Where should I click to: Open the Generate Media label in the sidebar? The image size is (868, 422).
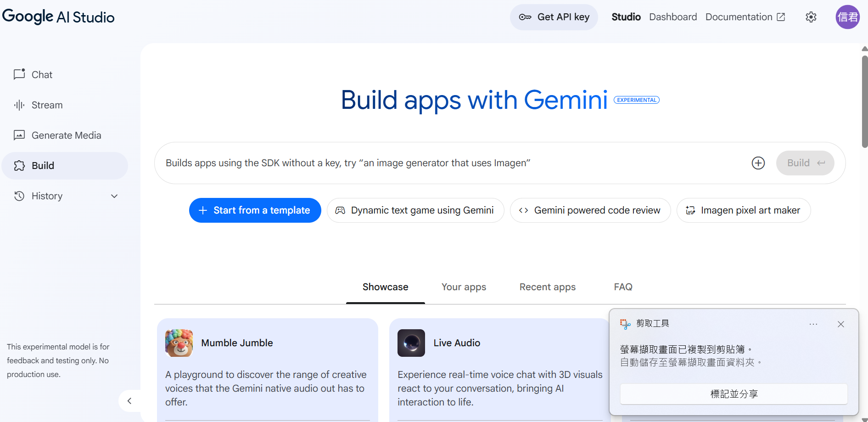67,135
